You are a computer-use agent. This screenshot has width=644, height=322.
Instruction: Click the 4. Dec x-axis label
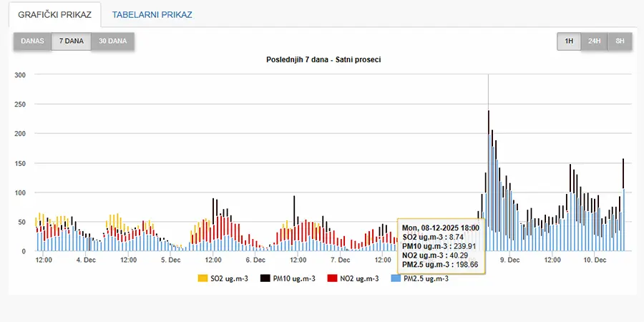(86, 260)
